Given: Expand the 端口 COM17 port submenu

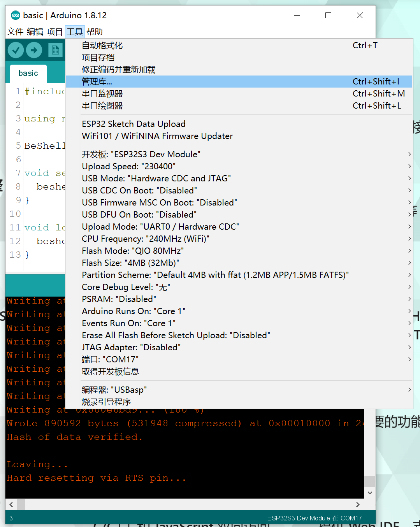Looking at the screenshot, I should coord(239,359).
